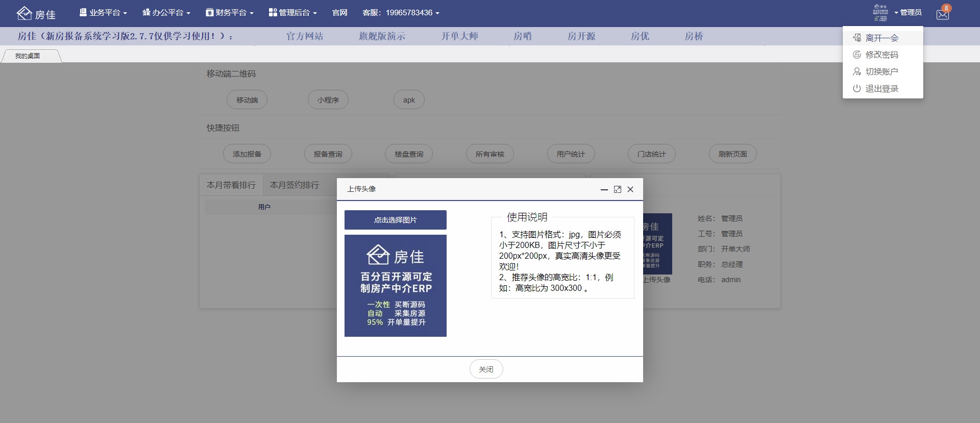Open the 房开源 link

(x=581, y=36)
